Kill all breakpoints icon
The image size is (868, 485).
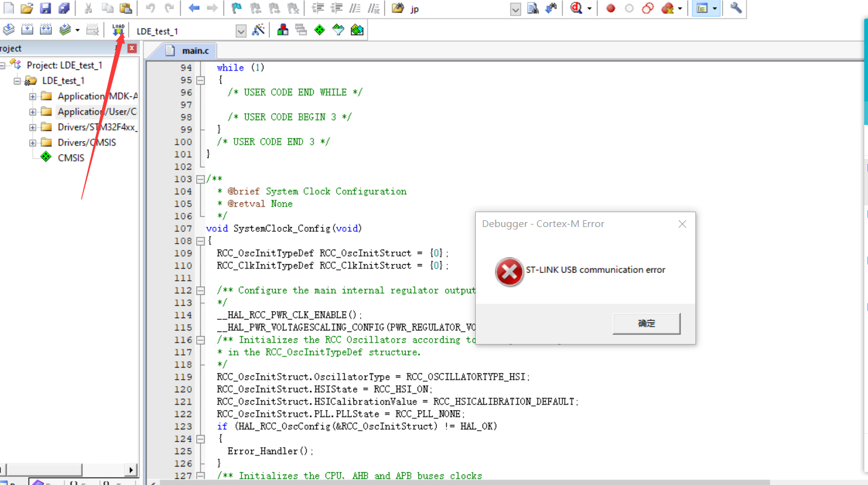(668, 9)
